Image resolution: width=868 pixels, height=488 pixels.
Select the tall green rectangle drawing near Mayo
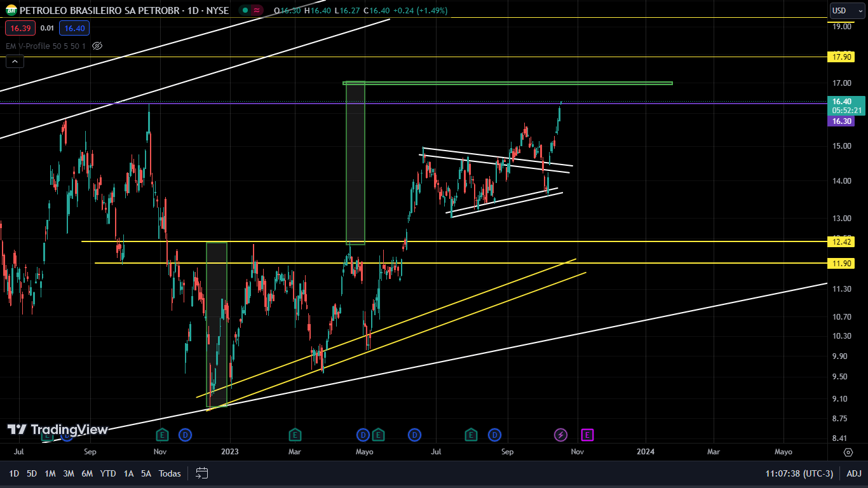(355, 163)
